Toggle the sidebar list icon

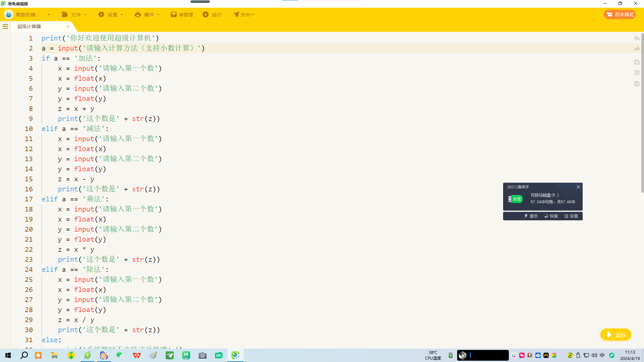coord(5,26)
